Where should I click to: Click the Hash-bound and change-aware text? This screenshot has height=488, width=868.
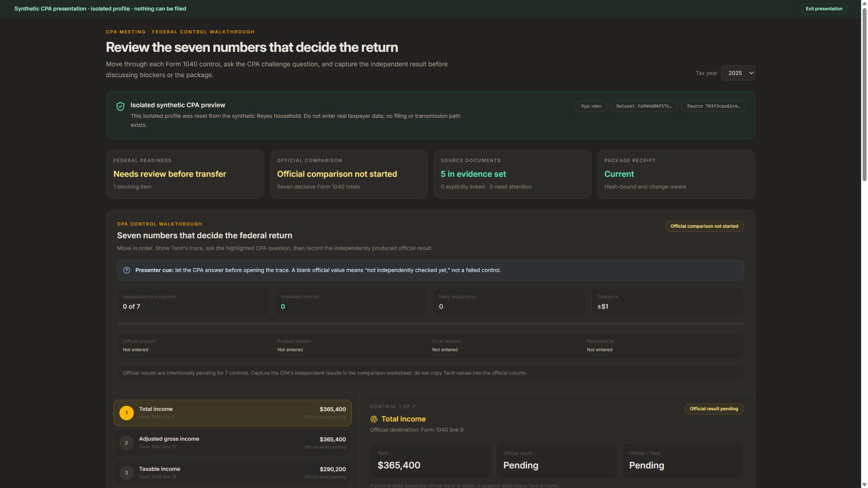tap(645, 187)
